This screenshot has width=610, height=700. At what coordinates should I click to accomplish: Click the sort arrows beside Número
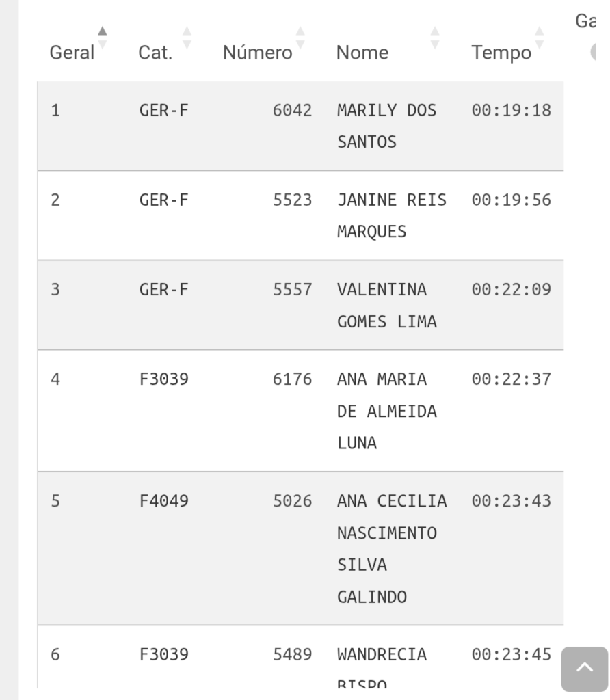pos(300,38)
